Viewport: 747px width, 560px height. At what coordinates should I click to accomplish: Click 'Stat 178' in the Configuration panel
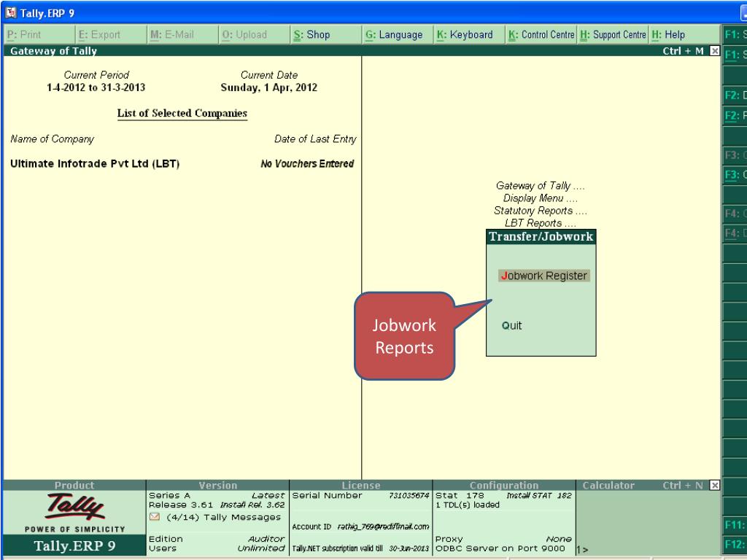click(x=460, y=495)
